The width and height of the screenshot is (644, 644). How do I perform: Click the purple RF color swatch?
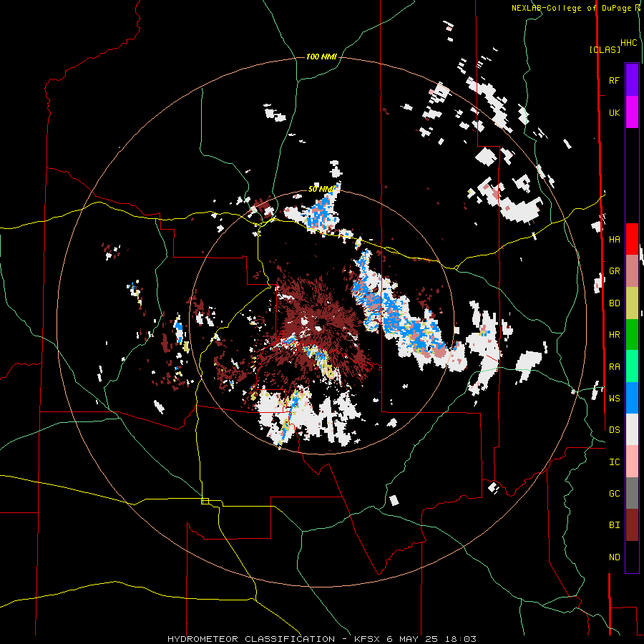point(632,80)
